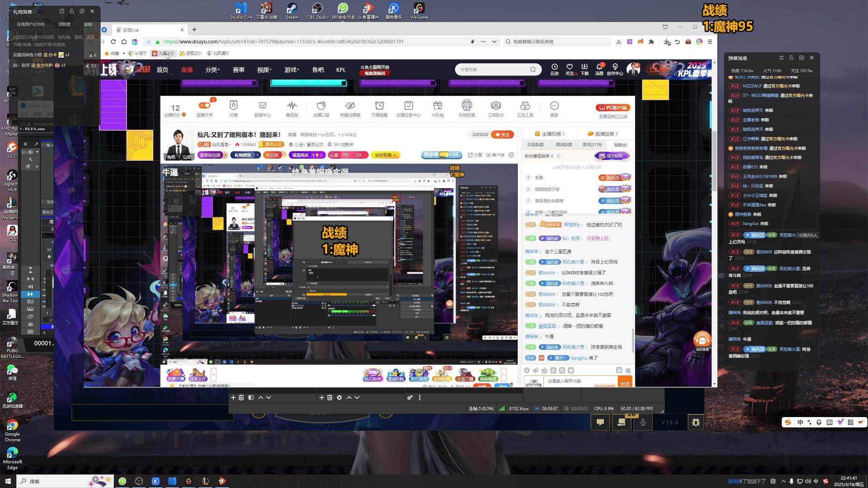Click the 发送 send button in chat

(625, 382)
